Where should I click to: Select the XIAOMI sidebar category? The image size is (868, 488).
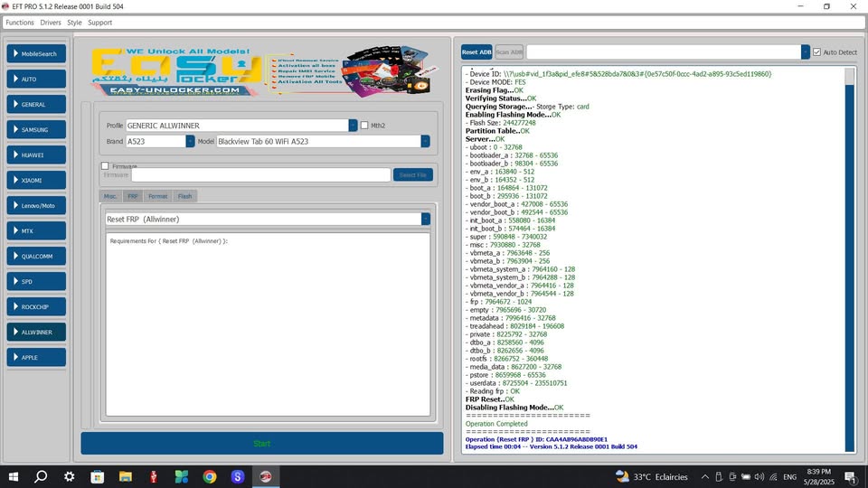click(36, 181)
